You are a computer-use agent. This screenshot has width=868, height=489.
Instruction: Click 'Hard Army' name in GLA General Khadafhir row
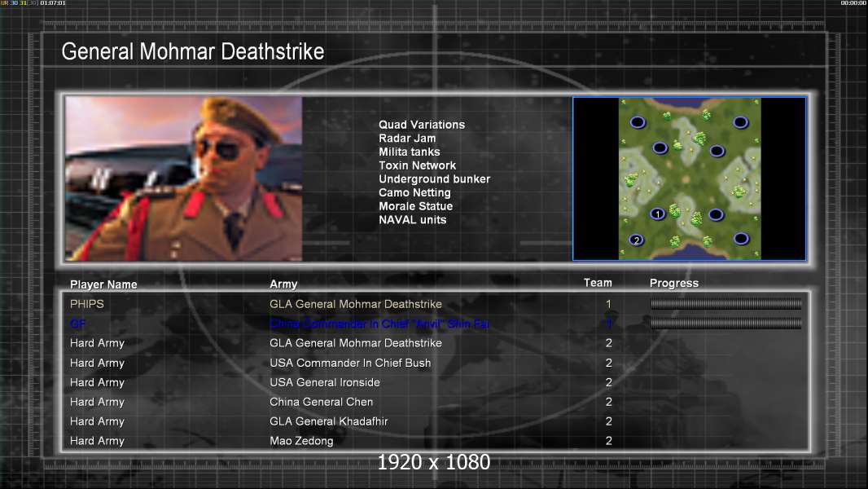click(x=97, y=421)
